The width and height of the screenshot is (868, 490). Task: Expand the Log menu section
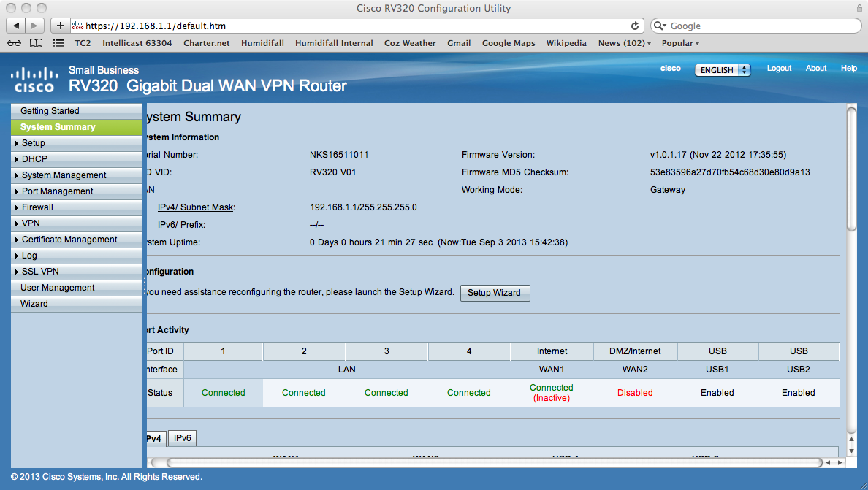(x=77, y=256)
